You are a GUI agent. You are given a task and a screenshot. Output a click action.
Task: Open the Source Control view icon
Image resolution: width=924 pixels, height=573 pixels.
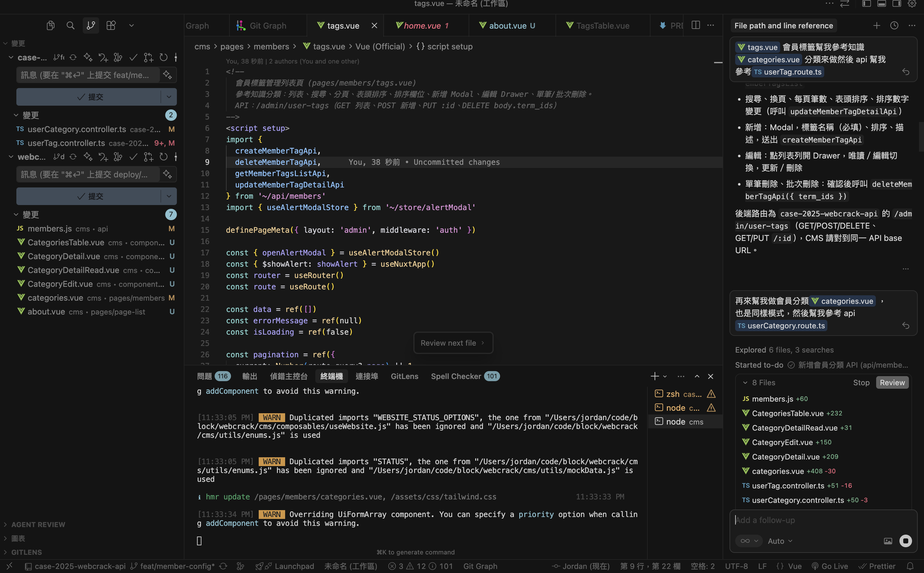click(x=91, y=25)
